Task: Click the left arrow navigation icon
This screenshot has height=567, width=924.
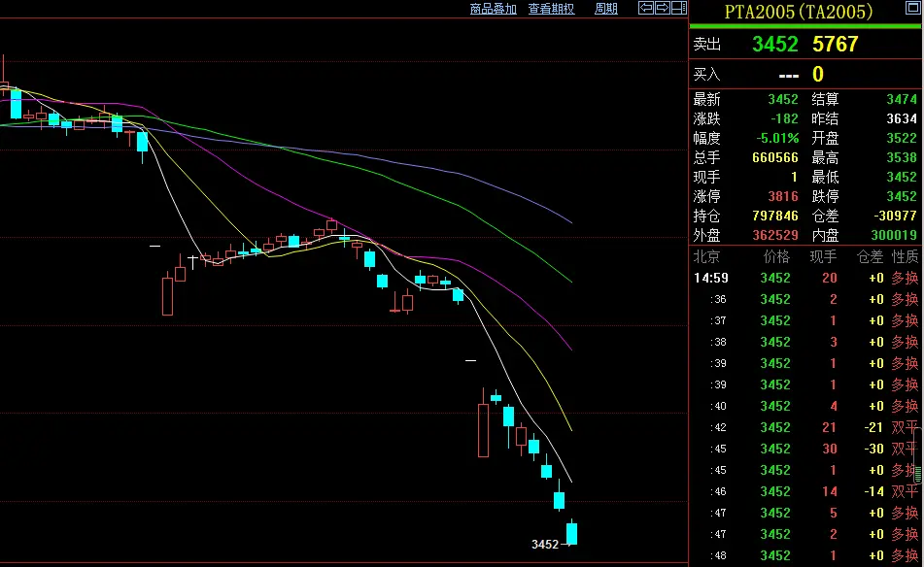Action: pos(645,9)
